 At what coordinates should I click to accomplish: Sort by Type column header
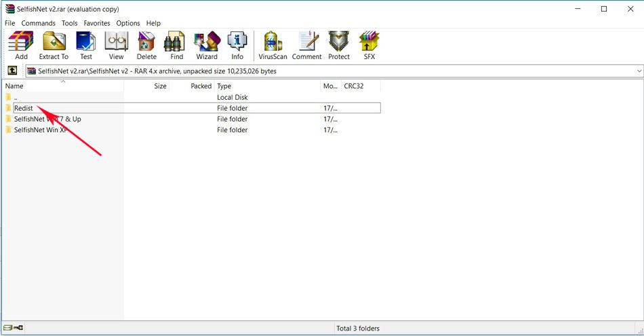(267, 86)
